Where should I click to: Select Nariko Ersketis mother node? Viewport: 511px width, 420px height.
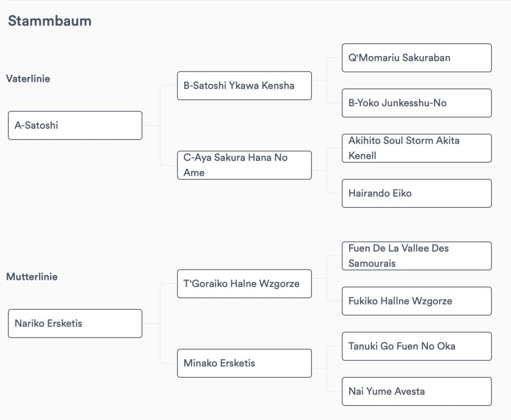coord(75,324)
